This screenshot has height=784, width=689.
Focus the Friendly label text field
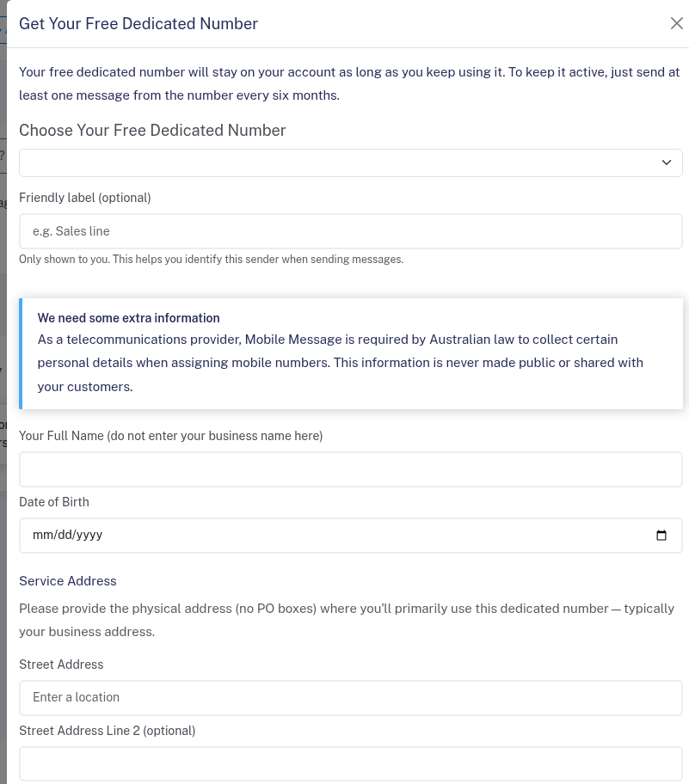coord(350,231)
